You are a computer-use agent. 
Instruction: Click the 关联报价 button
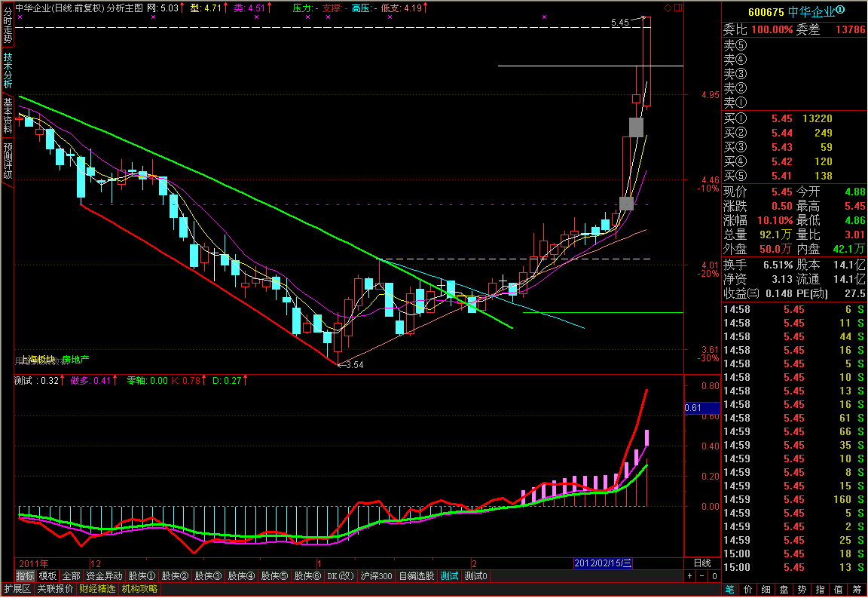click(x=55, y=589)
